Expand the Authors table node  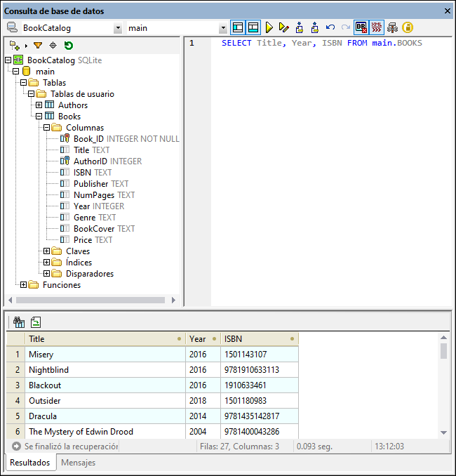pos(39,105)
